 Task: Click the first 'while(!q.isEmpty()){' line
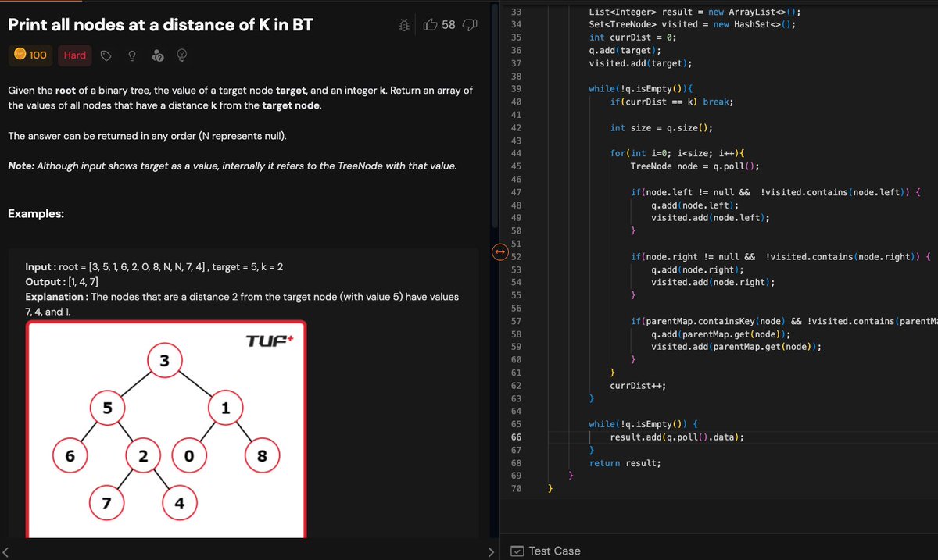tap(641, 89)
